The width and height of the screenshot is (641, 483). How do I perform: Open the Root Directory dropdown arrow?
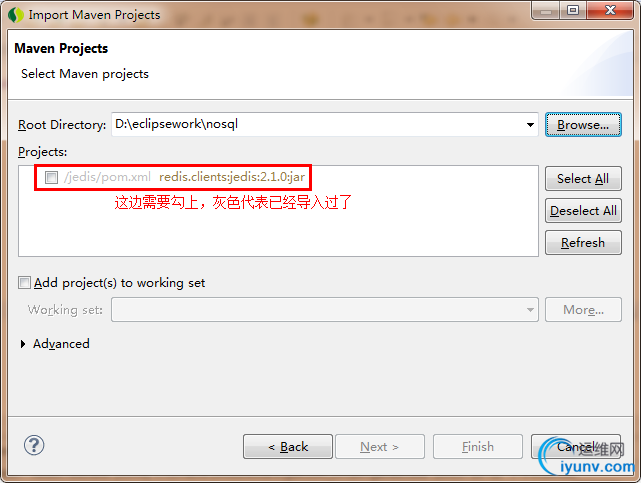[530, 125]
